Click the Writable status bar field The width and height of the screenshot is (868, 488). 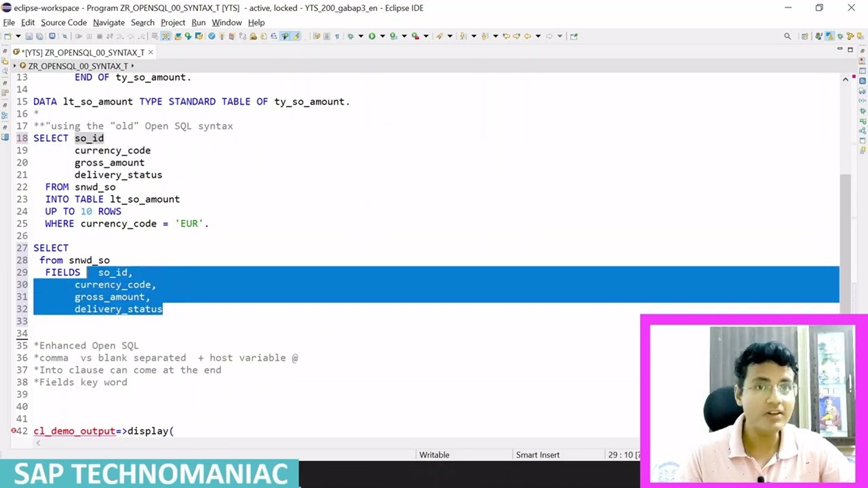pyautogui.click(x=434, y=455)
